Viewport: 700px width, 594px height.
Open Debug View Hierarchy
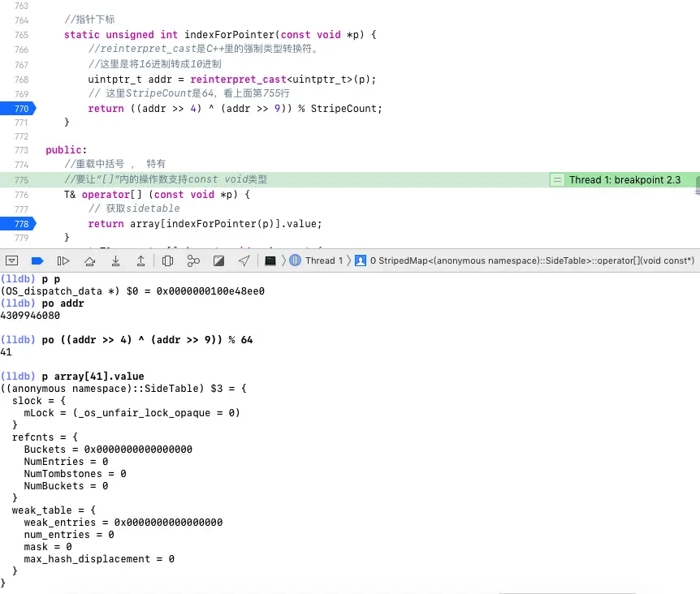click(168, 260)
